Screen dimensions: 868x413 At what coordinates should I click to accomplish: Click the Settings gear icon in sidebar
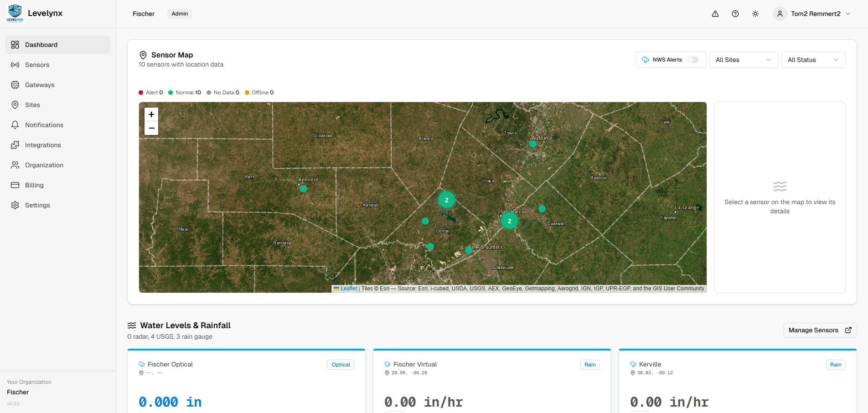(x=15, y=205)
